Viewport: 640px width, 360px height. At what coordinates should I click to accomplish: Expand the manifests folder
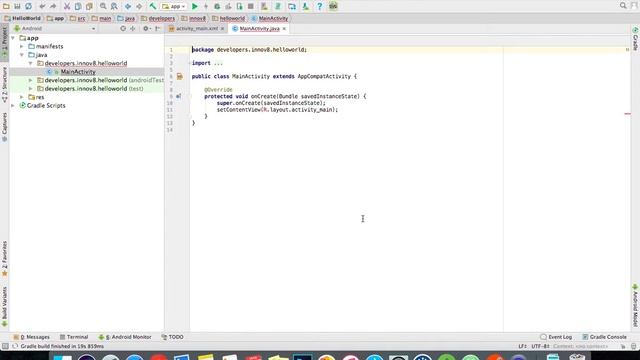(22, 47)
